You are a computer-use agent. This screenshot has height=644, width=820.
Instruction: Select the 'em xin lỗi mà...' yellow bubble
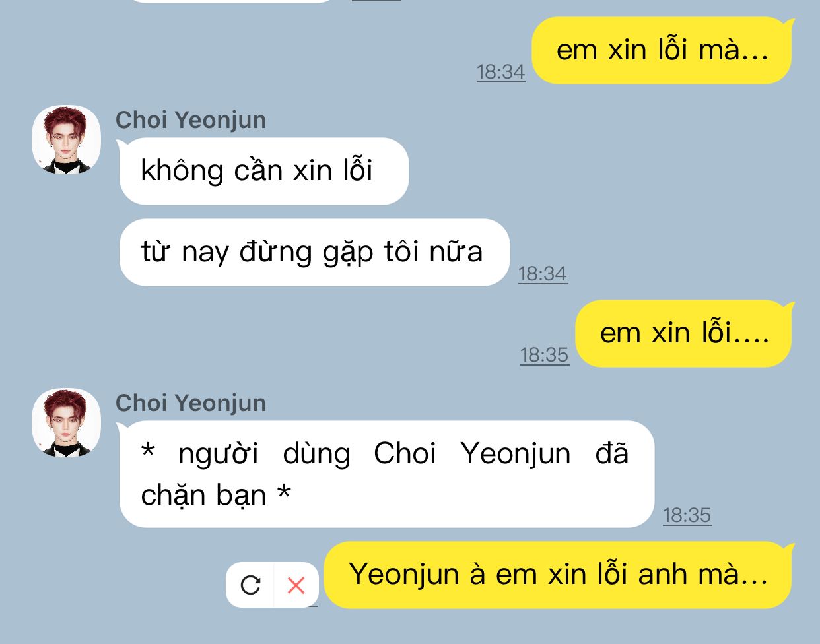point(662,50)
